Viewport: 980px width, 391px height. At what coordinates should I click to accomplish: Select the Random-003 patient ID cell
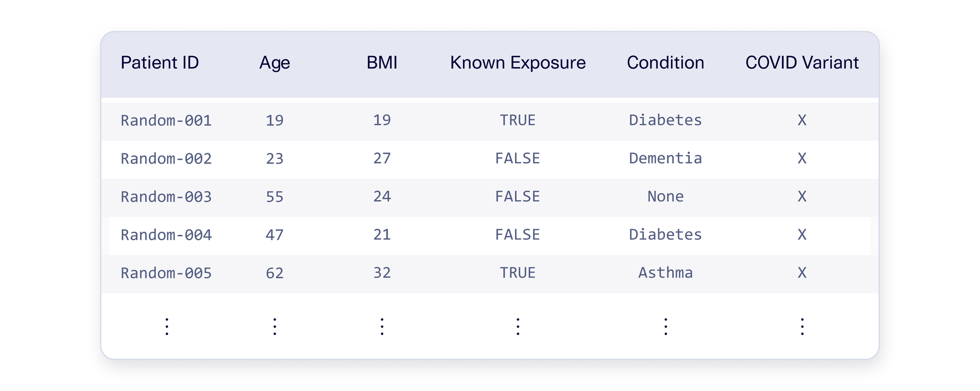click(166, 197)
